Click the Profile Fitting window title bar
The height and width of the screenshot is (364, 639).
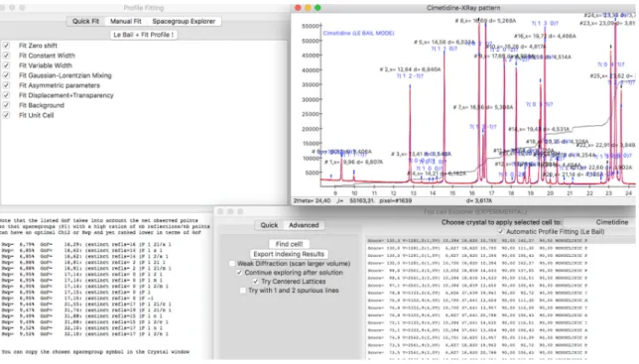point(144,8)
